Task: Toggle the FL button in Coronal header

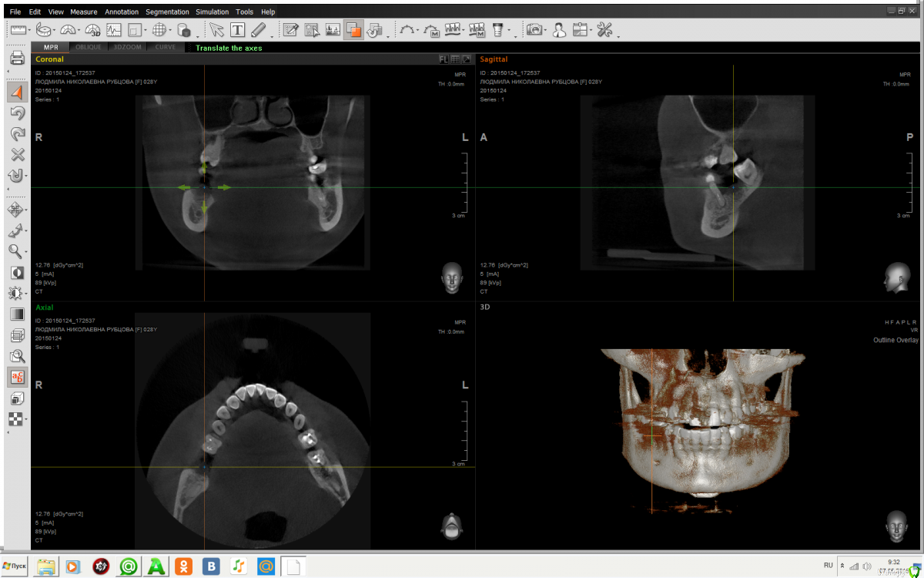Action: click(444, 59)
